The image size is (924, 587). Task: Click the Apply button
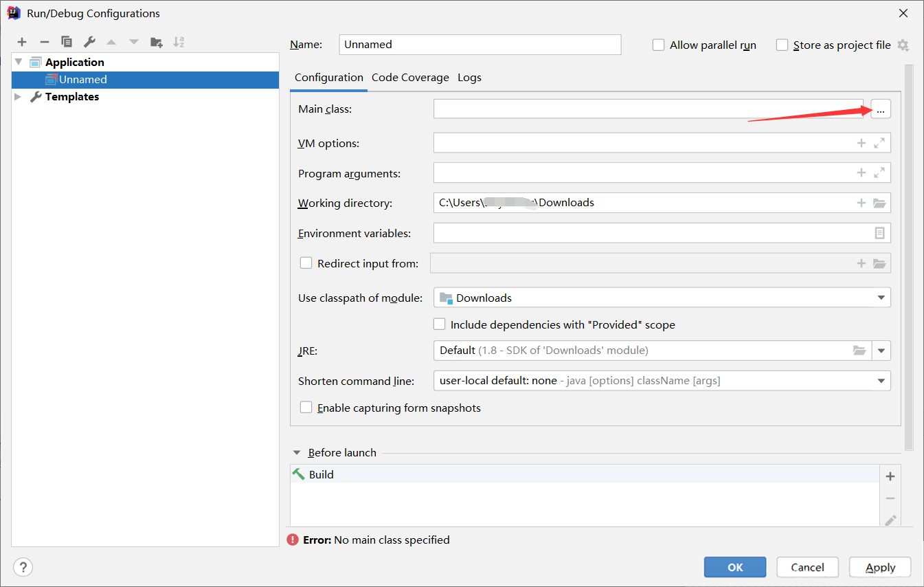click(880, 567)
